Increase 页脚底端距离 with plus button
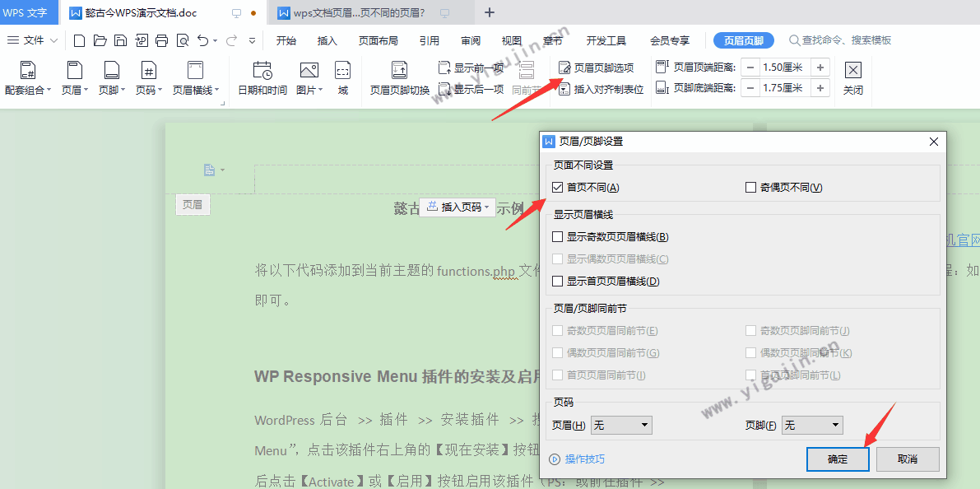Screen dimensions: 980x489 (x=820, y=88)
